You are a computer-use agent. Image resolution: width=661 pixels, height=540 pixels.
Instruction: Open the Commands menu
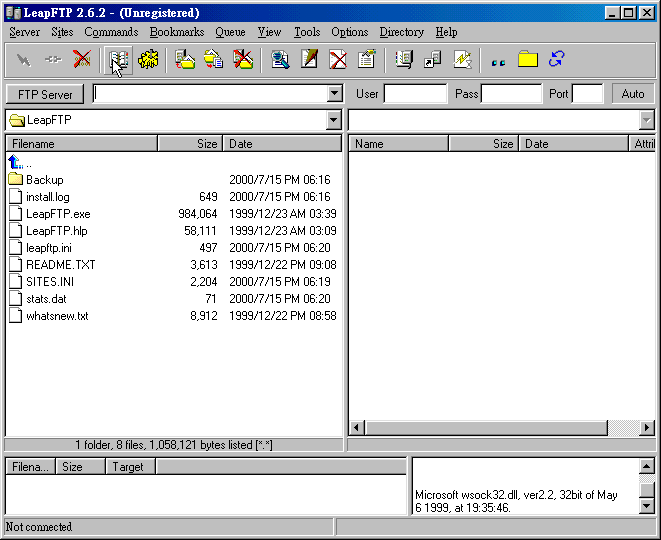(111, 32)
